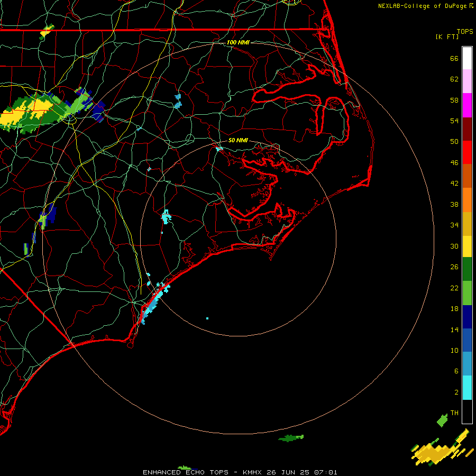Image resolution: width=476 pixels, height=476 pixels.
Task: Click the '26 JUN 25' date text
Action: [288, 472]
